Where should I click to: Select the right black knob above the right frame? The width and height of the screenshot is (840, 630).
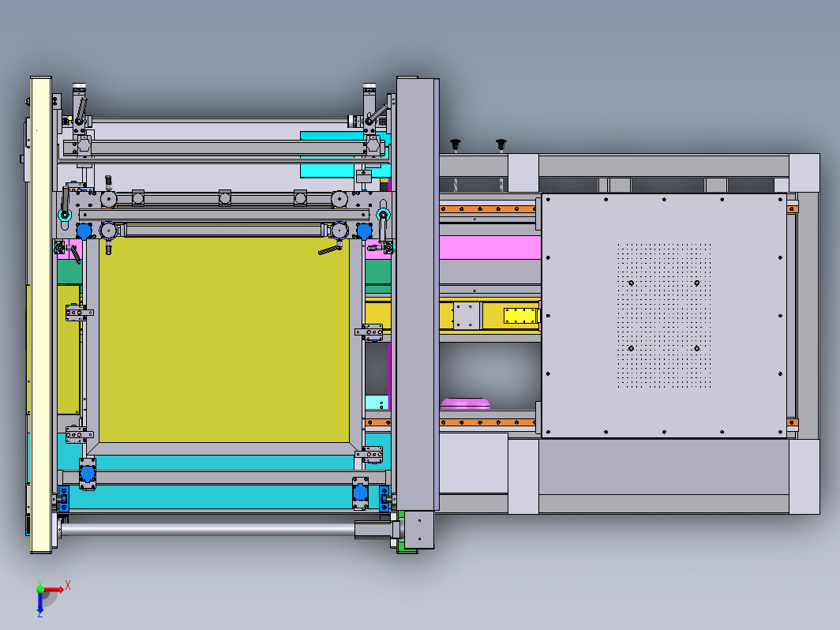coord(501,144)
